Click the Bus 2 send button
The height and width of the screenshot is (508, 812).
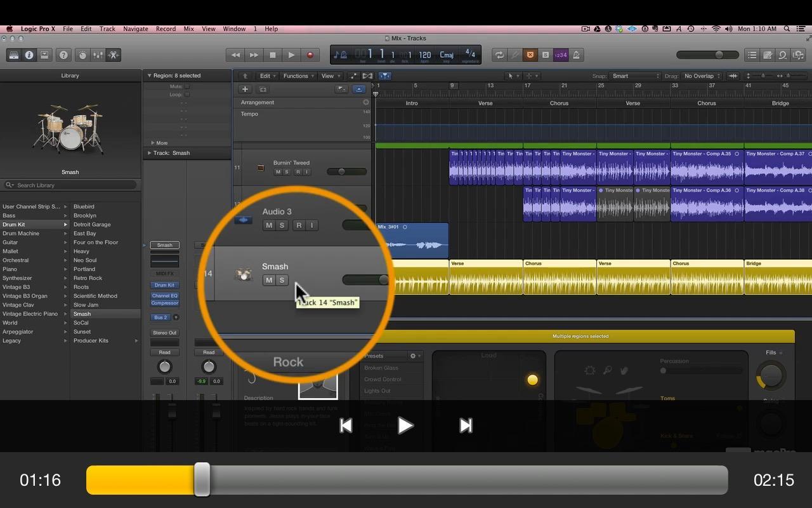pyautogui.click(x=160, y=317)
